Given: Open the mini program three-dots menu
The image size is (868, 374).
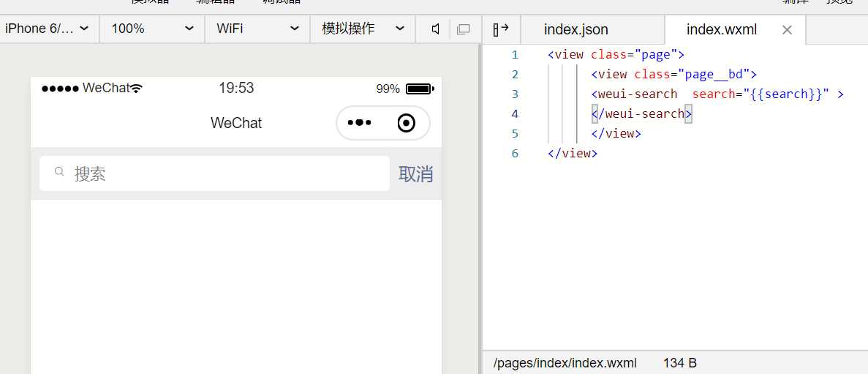Looking at the screenshot, I should click(360, 122).
